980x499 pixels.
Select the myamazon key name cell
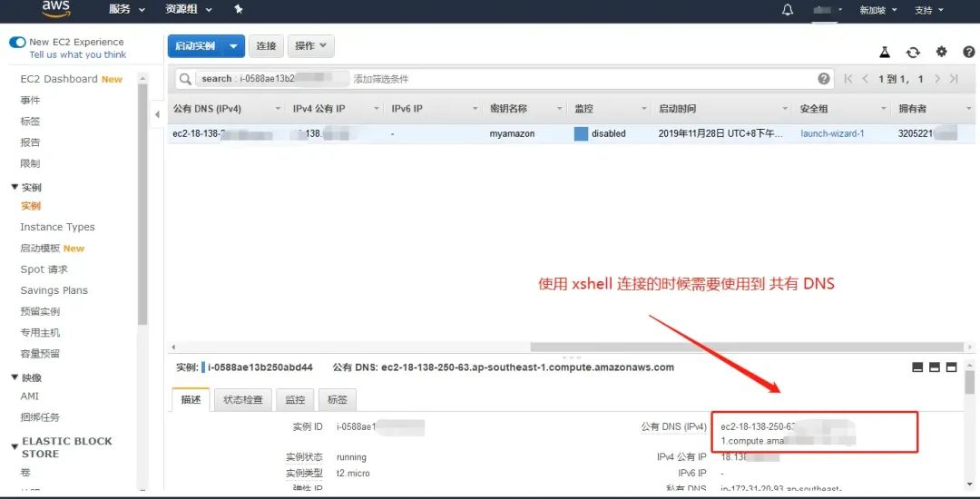point(512,133)
